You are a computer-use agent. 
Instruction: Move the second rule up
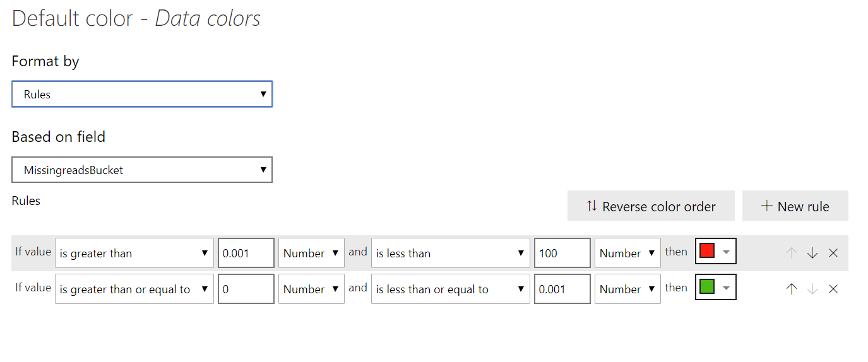[792, 289]
